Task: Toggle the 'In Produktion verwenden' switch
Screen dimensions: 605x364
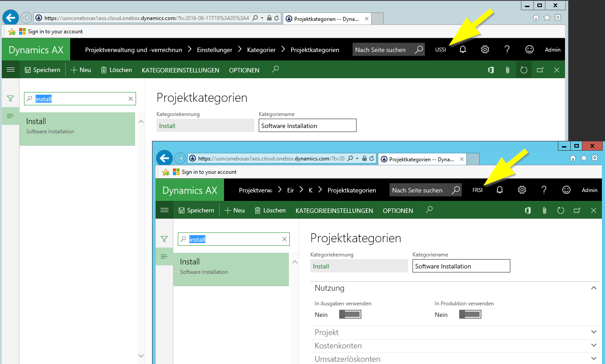Action: click(470, 315)
